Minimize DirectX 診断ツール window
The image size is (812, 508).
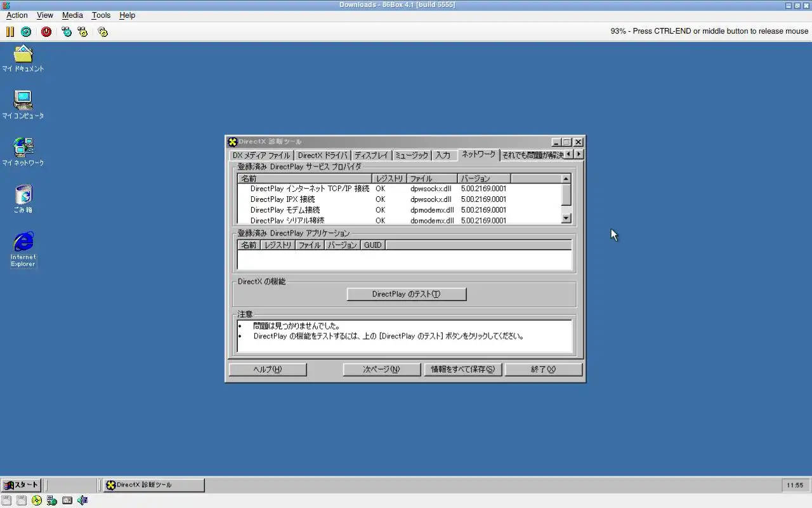(x=556, y=142)
